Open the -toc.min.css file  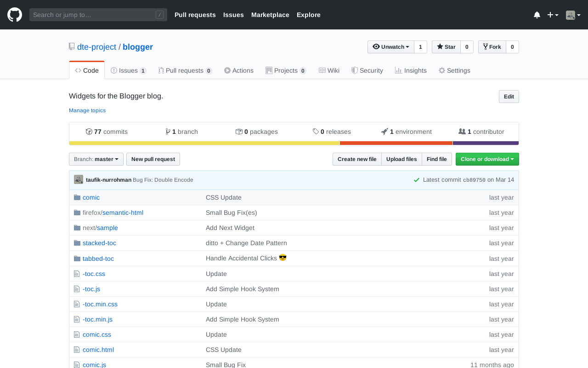[100, 304]
